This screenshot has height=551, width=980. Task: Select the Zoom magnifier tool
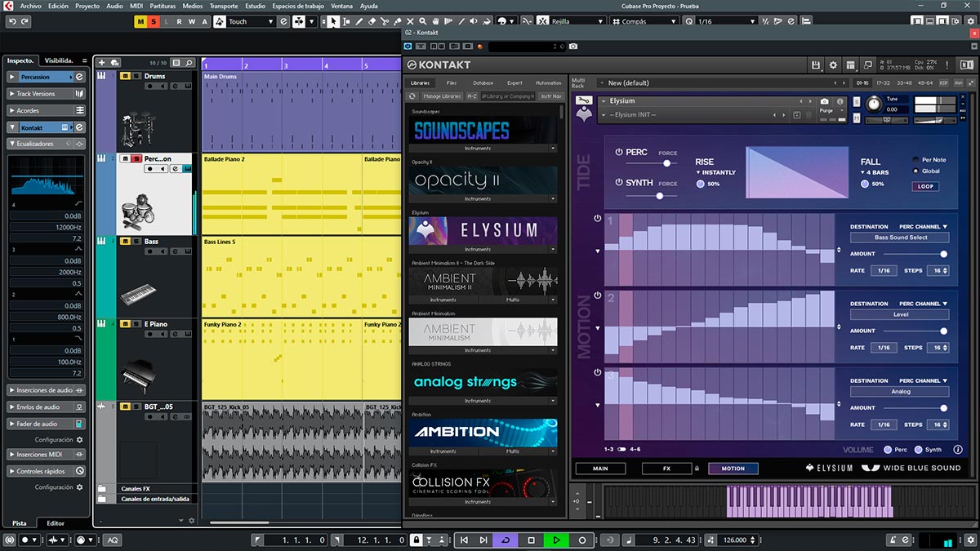pyautogui.click(x=424, y=21)
